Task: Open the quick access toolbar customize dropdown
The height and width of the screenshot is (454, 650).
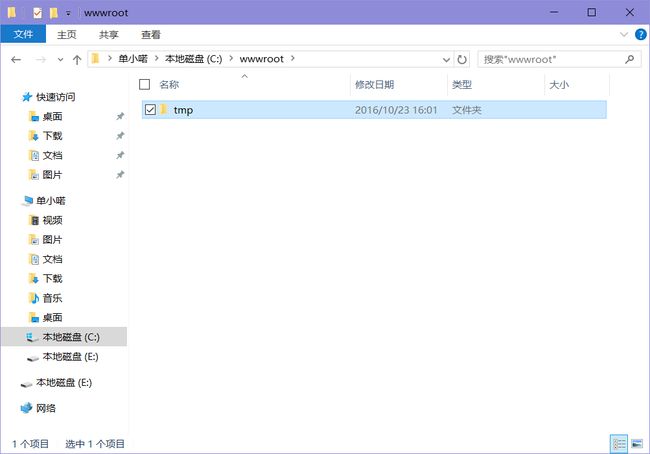Action: [68, 13]
